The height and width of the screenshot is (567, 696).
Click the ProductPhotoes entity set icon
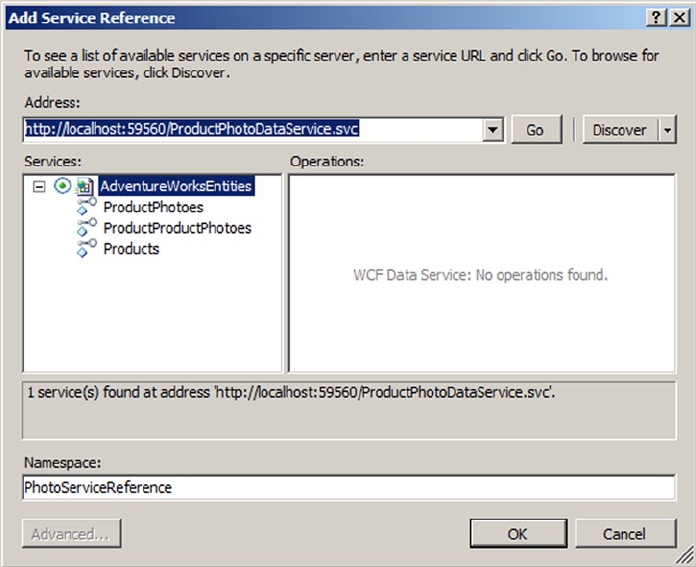(x=87, y=206)
